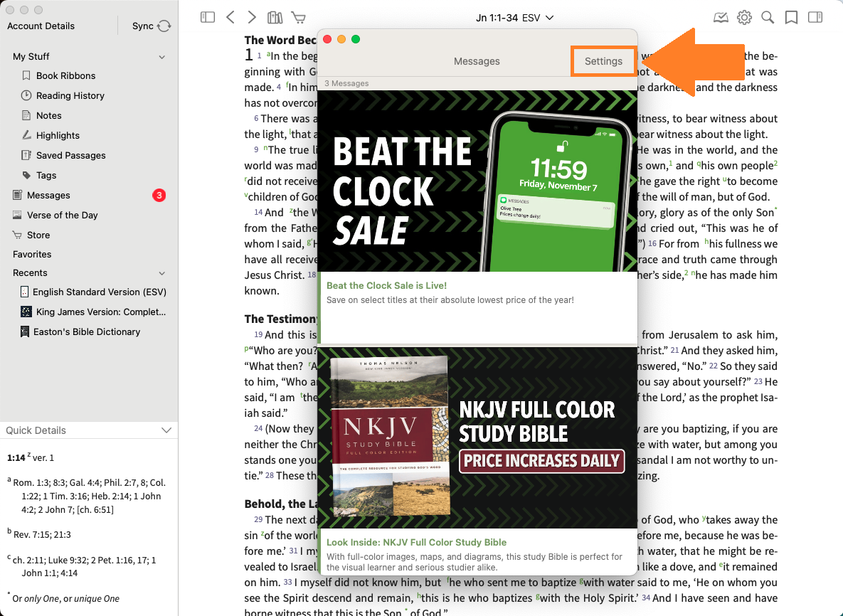Toggle the left sidebar panel icon
Screen dimensions: 843x616
point(208,17)
